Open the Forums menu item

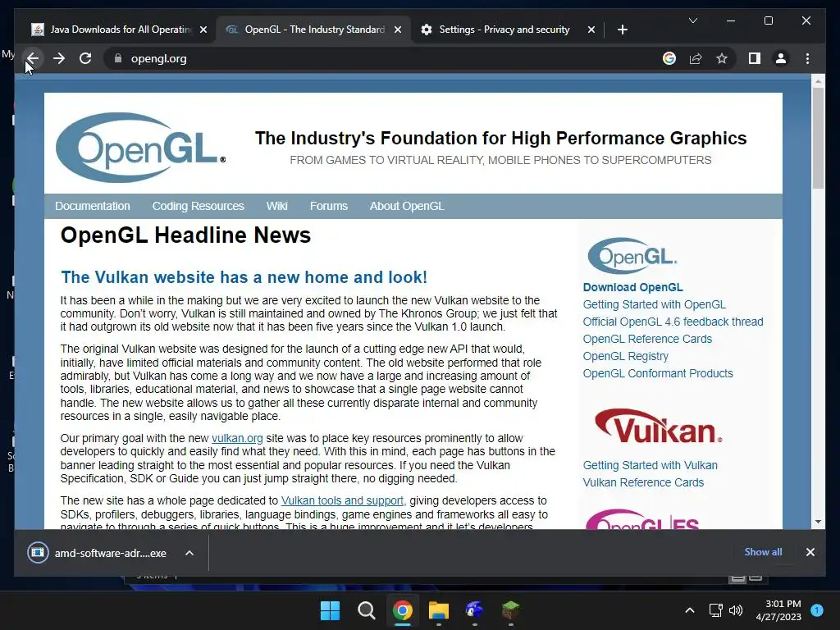[x=328, y=206]
